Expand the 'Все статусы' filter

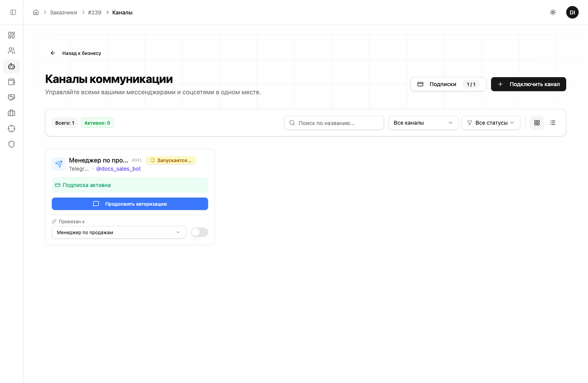[x=491, y=123]
